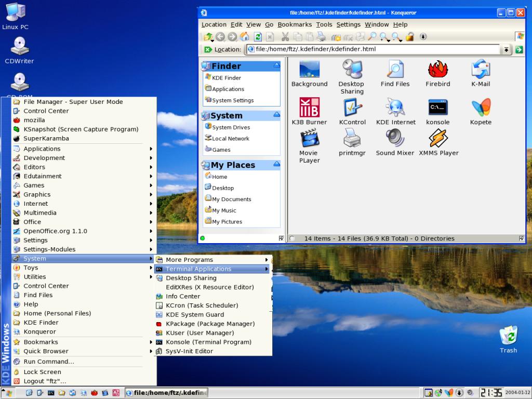Choose Run Command... from KDE menu
Viewport: 532px width, 399px height.
tap(84, 362)
